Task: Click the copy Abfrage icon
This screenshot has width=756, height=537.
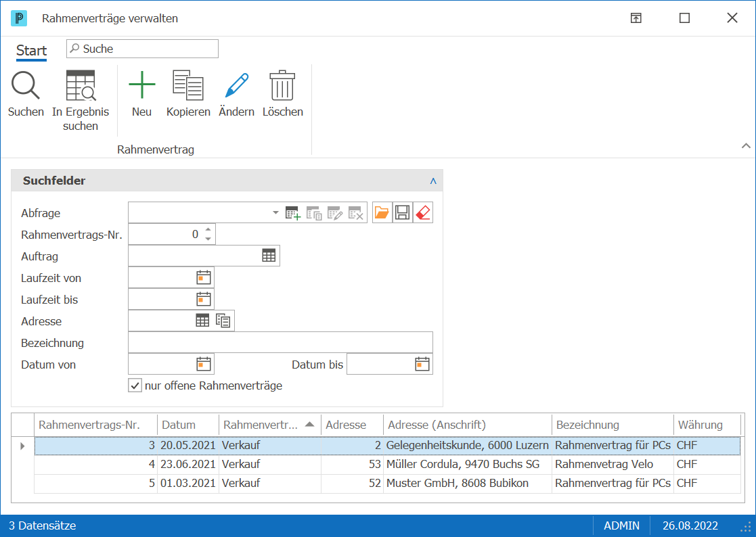Action: pyautogui.click(x=314, y=213)
